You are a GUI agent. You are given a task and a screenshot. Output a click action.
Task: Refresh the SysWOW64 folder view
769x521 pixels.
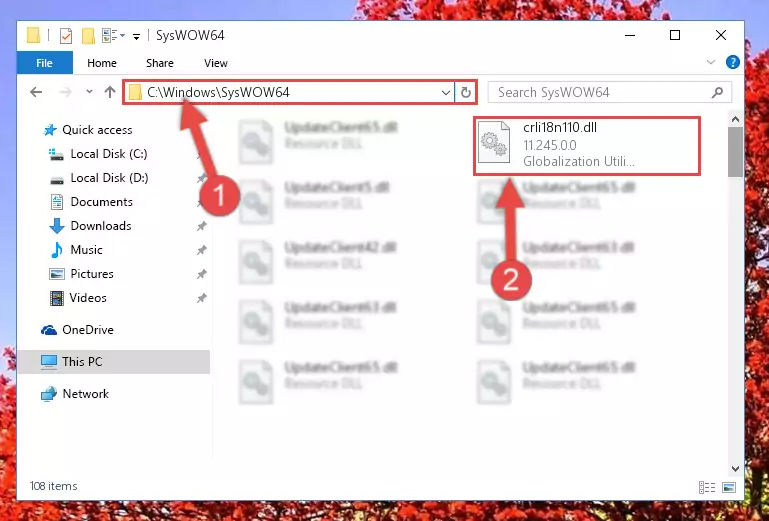click(x=465, y=92)
